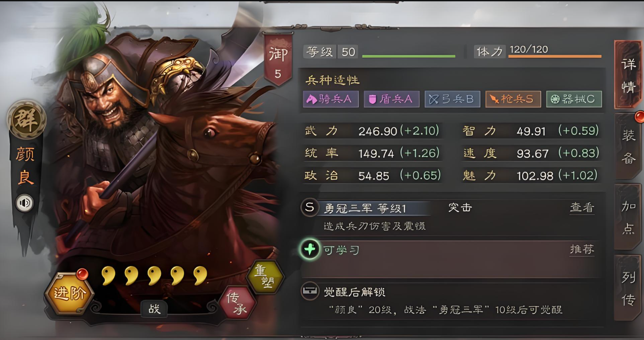The image size is (644, 340).
Task: Open the 装备 equipment tab
Action: pos(629,146)
